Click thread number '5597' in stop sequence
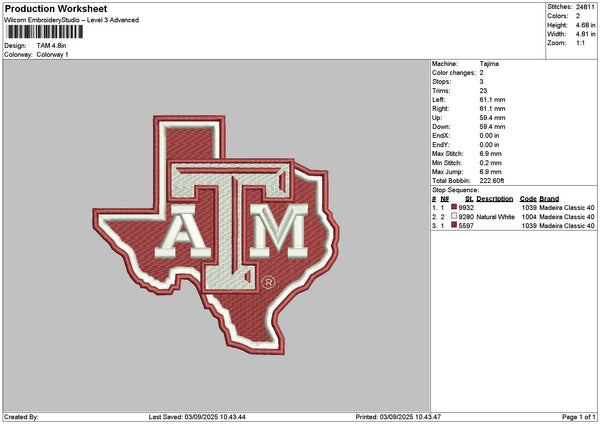The height and width of the screenshot is (424, 600). coord(466,226)
